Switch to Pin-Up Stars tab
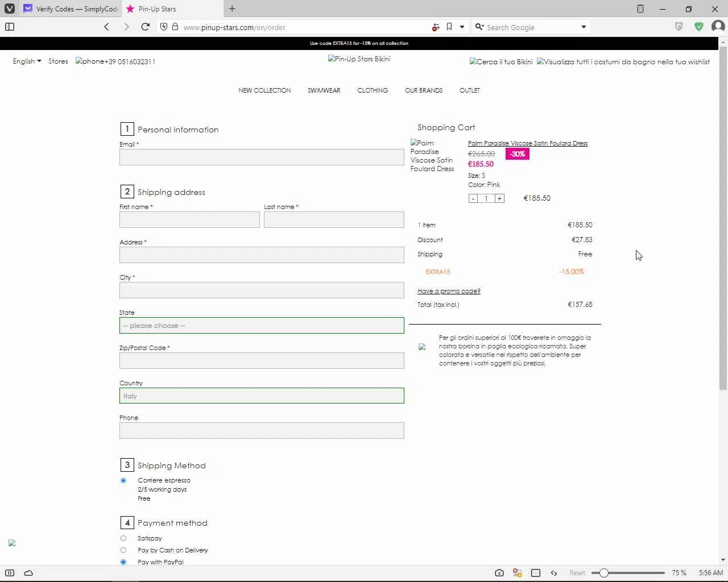Screen dimensions: 728x582 172,9
